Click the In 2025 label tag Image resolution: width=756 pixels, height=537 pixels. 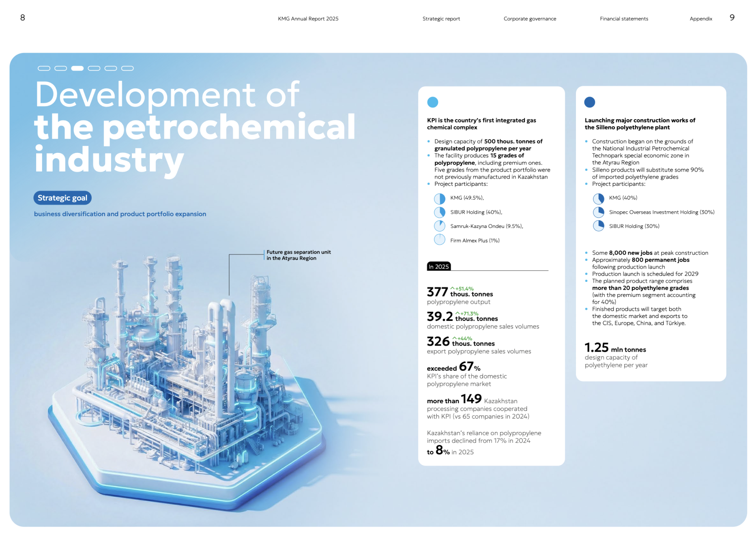click(439, 266)
